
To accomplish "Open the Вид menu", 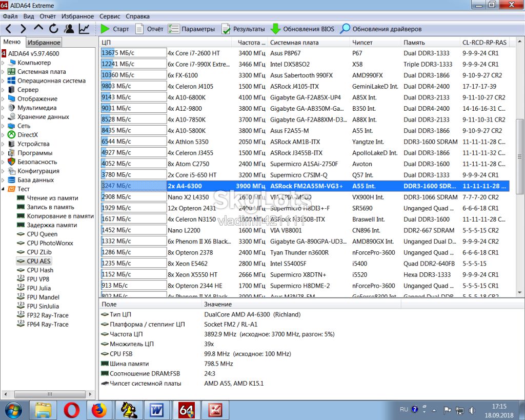I will [29, 16].
